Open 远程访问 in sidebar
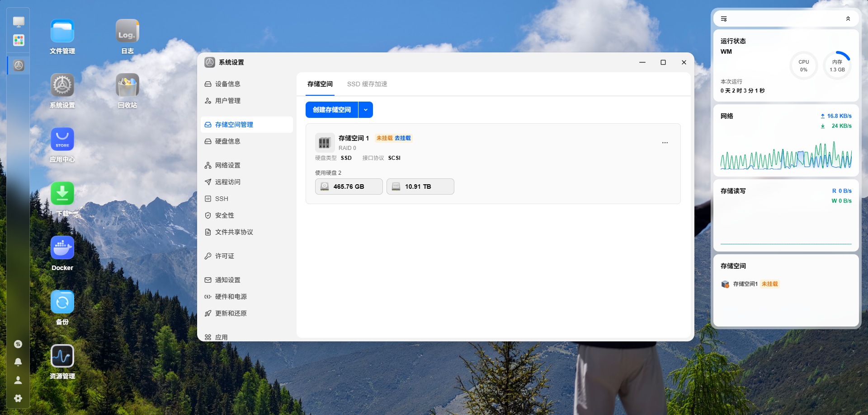Viewport: 868px width, 415px height. (247, 182)
